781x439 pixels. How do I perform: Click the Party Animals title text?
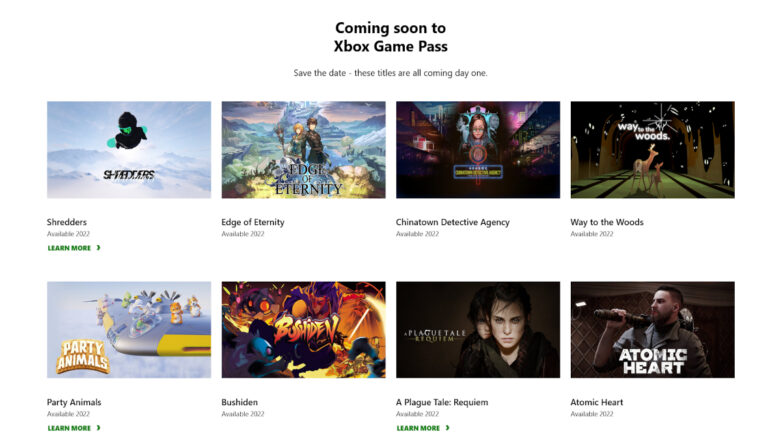click(74, 403)
